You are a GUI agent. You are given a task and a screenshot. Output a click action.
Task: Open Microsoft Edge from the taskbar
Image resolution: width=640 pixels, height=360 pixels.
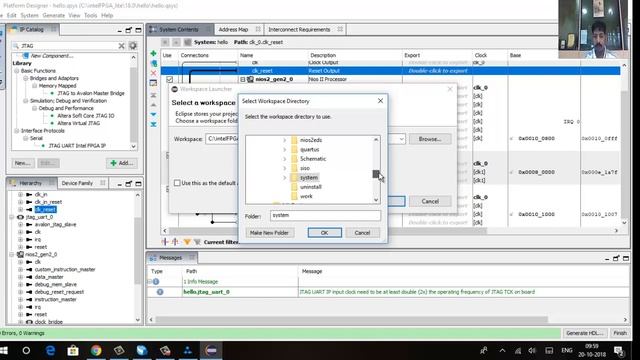click(50, 350)
